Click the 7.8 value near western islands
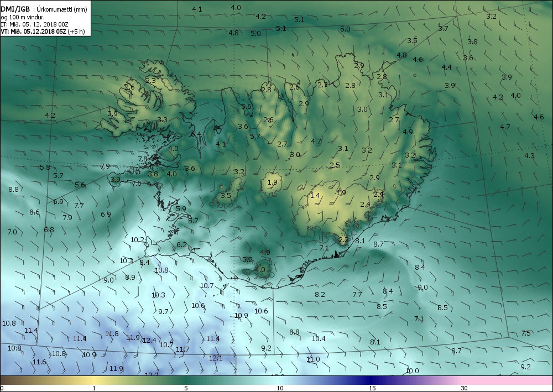This screenshot has height=392, width=553. tap(143, 159)
